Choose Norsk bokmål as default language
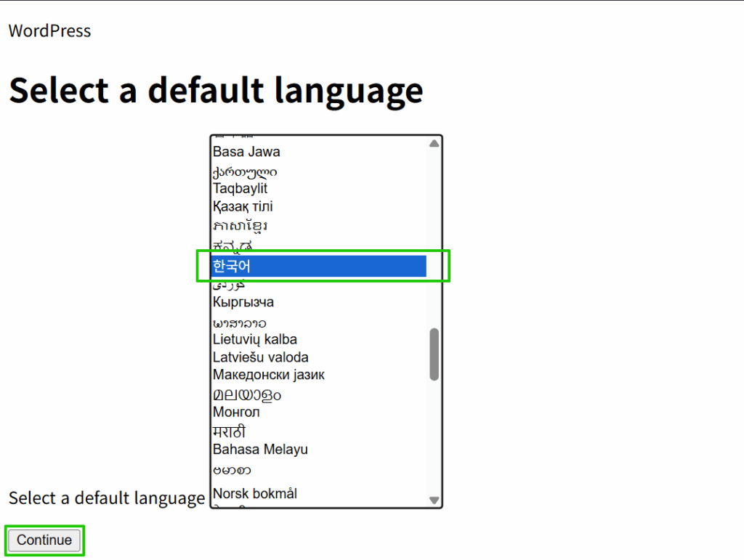The image size is (744, 560). [x=254, y=494]
